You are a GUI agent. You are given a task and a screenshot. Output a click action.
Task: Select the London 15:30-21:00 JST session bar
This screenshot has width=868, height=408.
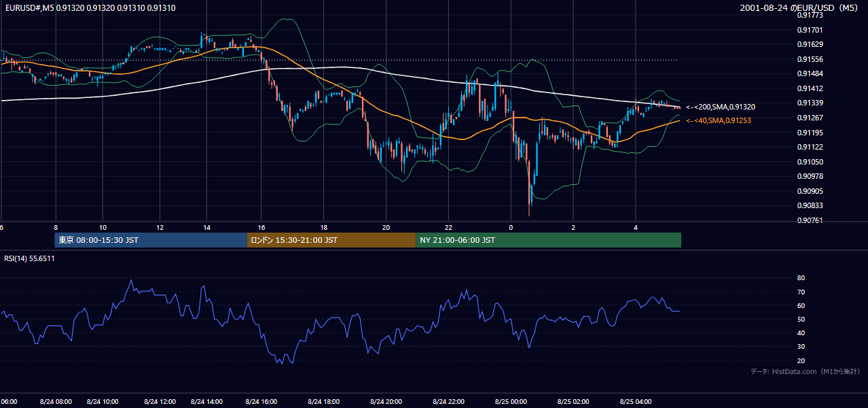331,240
